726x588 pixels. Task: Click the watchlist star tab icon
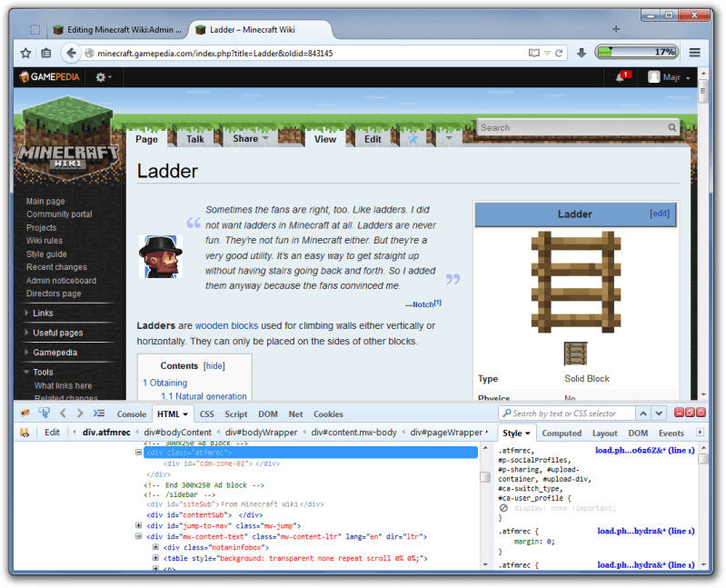(413, 139)
